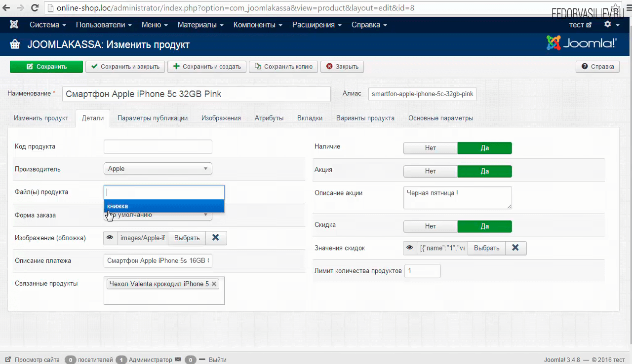Click the Выйти link in the status bar

[x=217, y=360]
